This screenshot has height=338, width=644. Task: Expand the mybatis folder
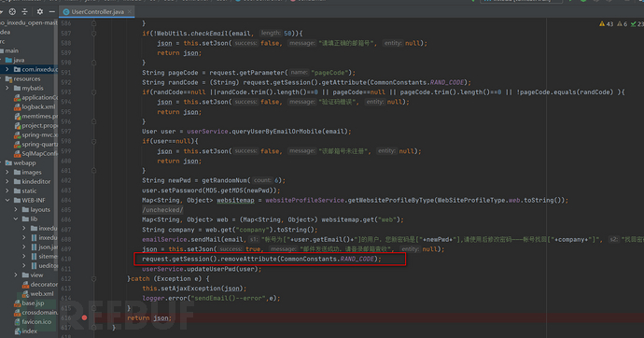[7, 89]
